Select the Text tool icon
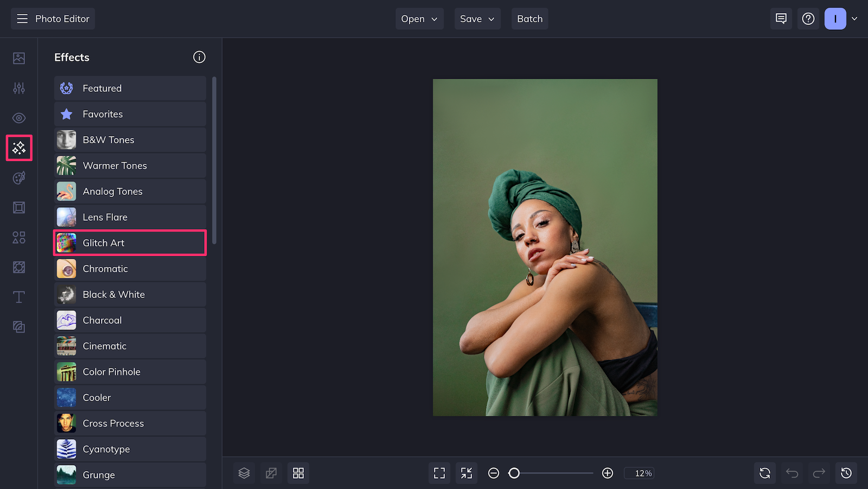The width and height of the screenshot is (868, 489). tap(19, 297)
